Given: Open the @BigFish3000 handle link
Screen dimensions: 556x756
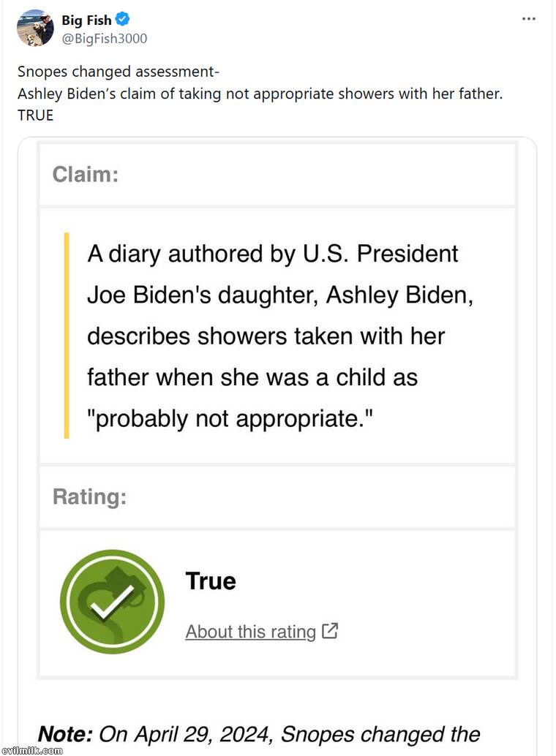Looking at the screenshot, I should tap(104, 38).
